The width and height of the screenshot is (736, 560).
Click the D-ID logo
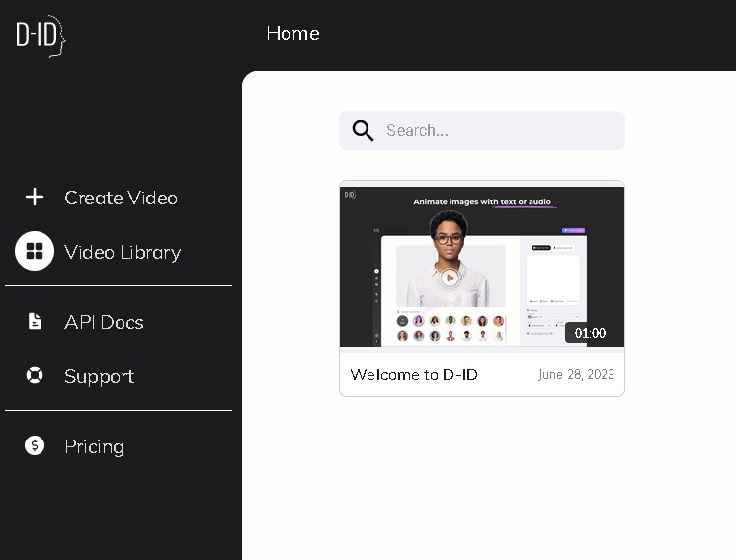[x=41, y=37]
